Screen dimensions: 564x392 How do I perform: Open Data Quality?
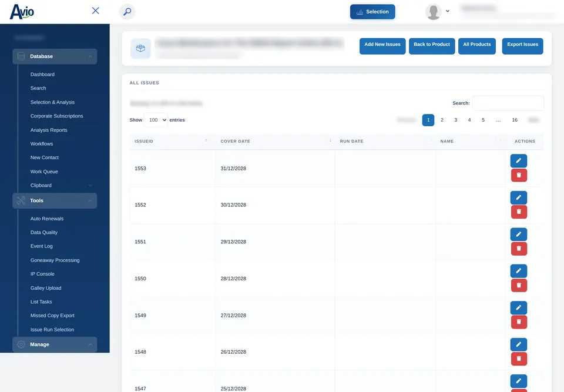pyautogui.click(x=44, y=232)
